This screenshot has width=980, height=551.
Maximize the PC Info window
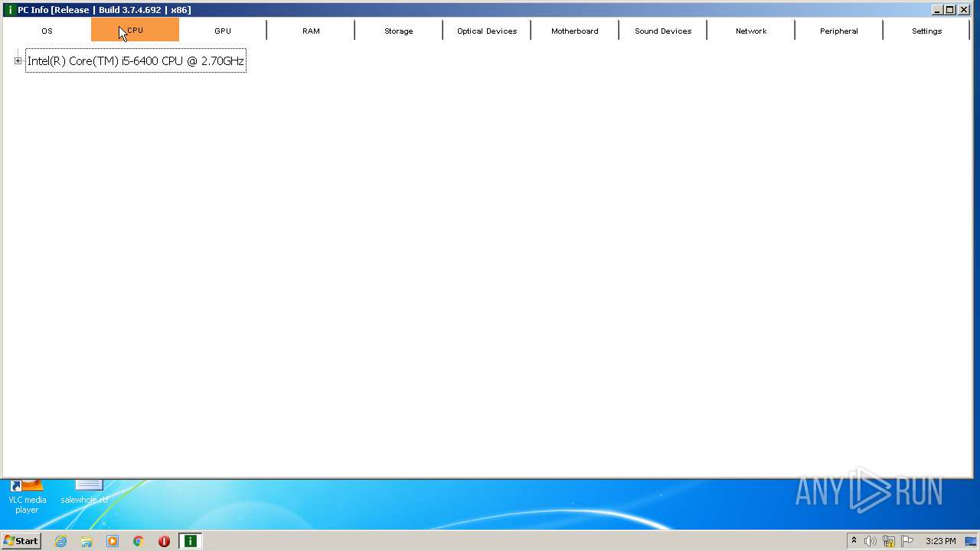tap(950, 9)
